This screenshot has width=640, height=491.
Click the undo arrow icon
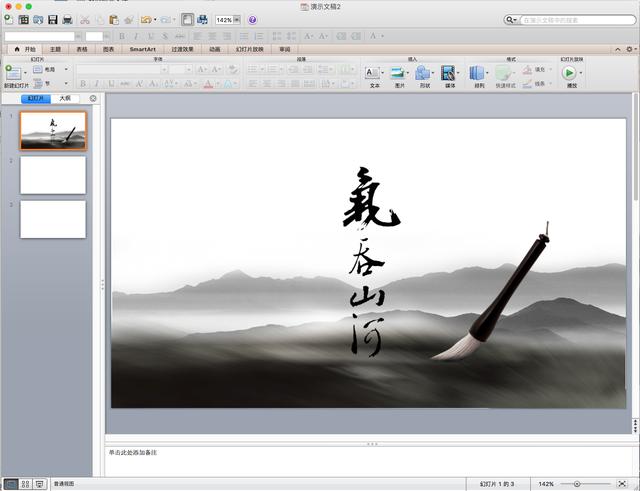pyautogui.click(x=146, y=20)
